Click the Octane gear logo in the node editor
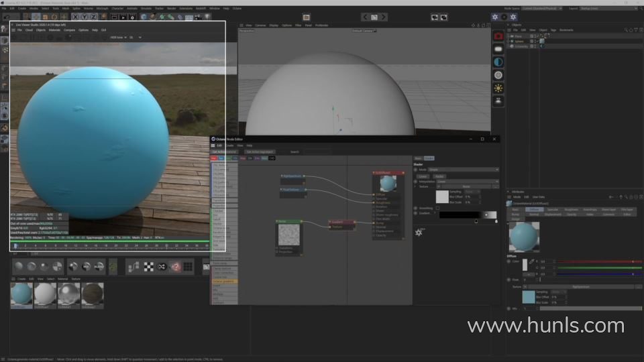The width and height of the screenshot is (644, 362). click(x=419, y=232)
